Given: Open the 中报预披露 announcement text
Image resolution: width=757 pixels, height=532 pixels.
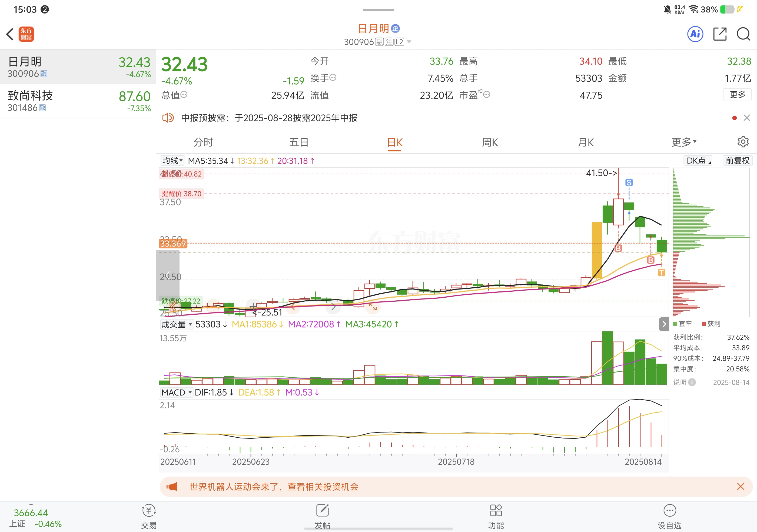Looking at the screenshot, I should tap(269, 118).
